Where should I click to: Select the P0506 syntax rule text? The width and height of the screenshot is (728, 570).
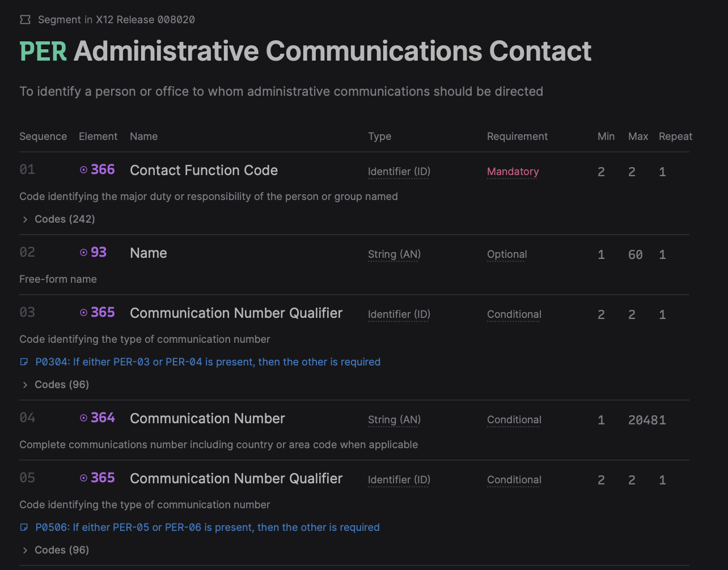(208, 527)
